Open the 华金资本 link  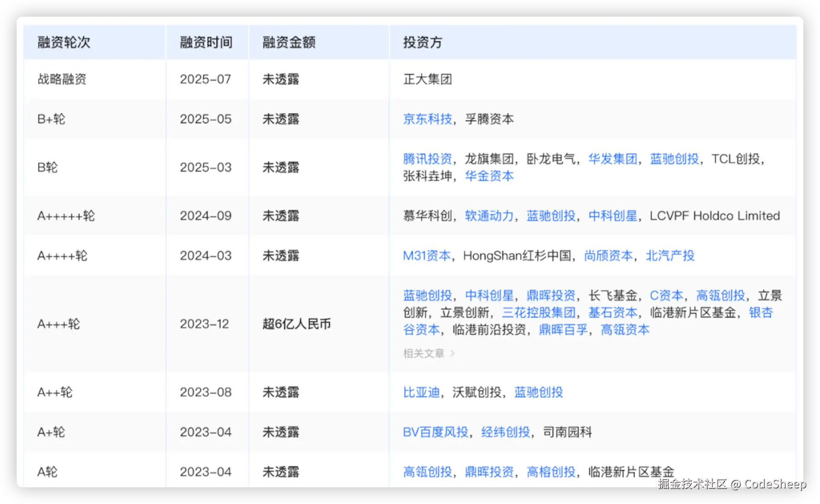[x=489, y=176]
